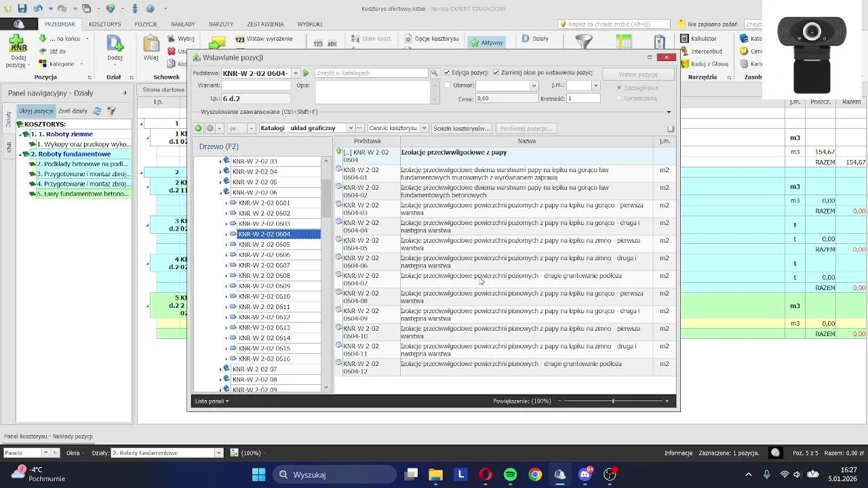
Task: Open the blue Help question mark icon
Action: (150, 8)
